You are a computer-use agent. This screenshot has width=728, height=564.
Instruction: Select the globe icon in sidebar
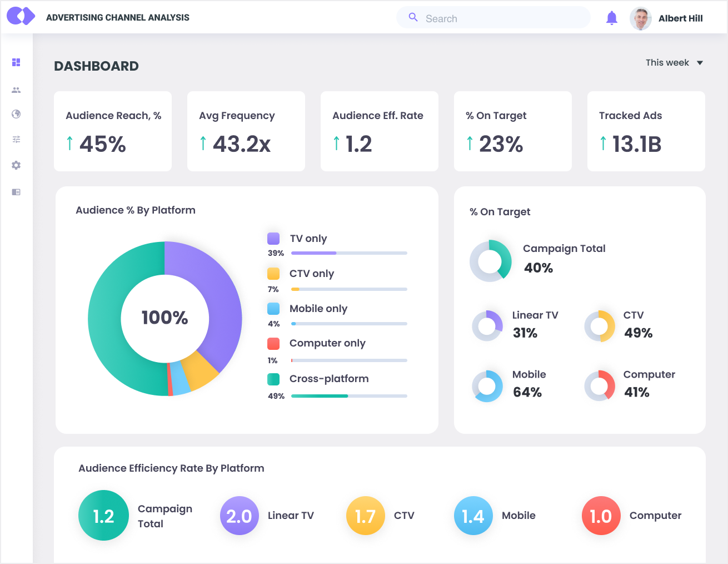coord(16,114)
